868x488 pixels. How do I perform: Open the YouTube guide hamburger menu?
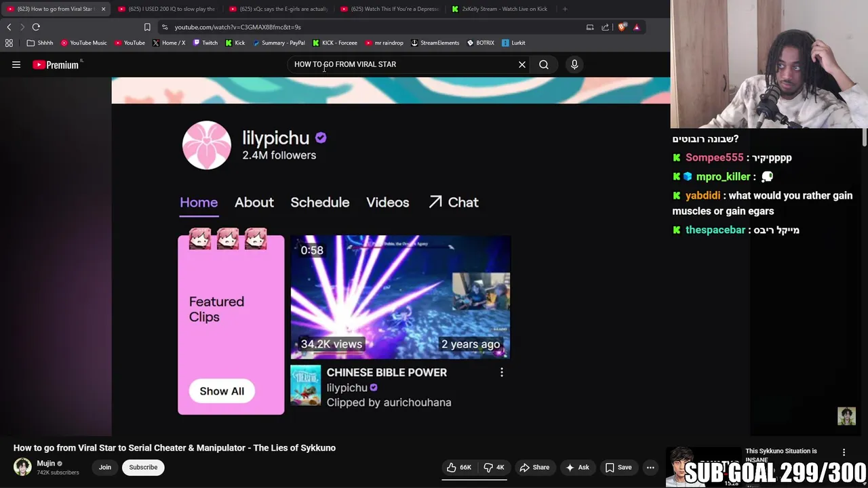pos(16,64)
